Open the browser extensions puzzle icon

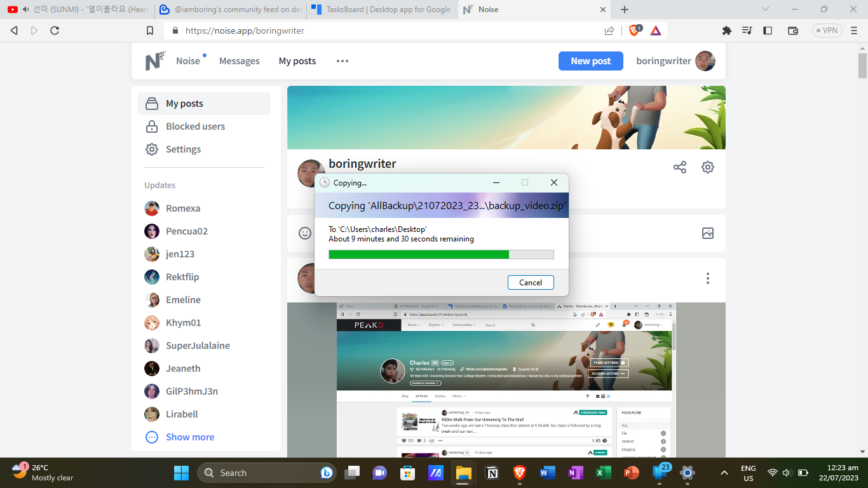click(727, 30)
